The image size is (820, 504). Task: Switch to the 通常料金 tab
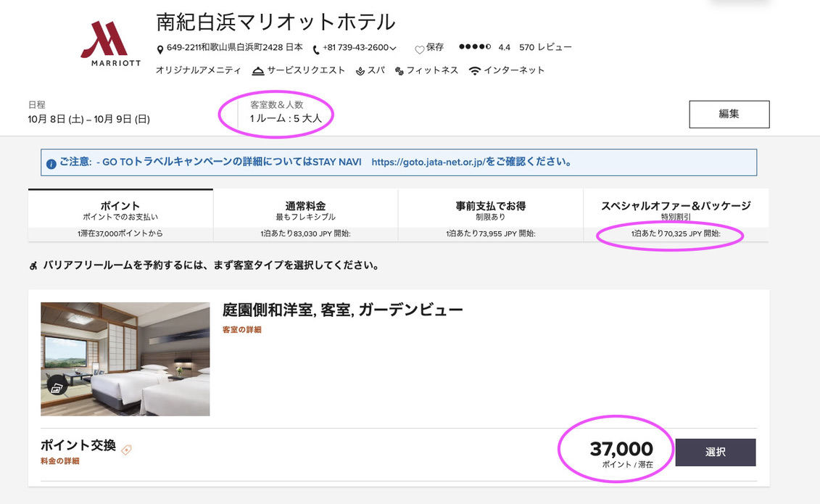[304, 210]
